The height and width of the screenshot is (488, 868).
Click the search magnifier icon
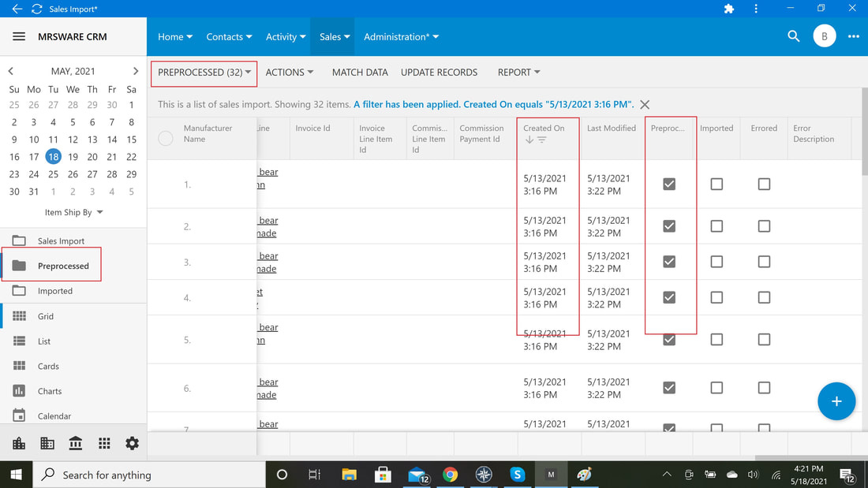793,36
